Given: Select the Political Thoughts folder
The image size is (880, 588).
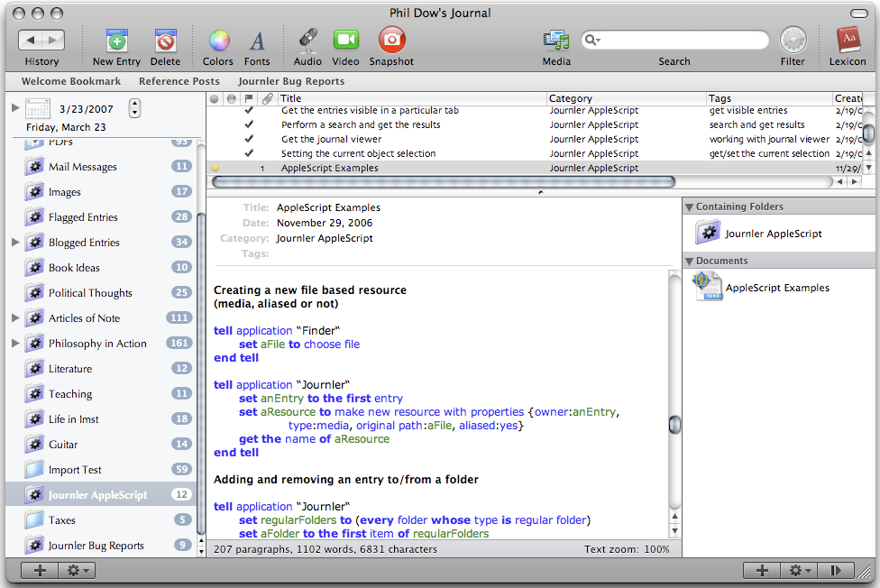Looking at the screenshot, I should tap(101, 292).
